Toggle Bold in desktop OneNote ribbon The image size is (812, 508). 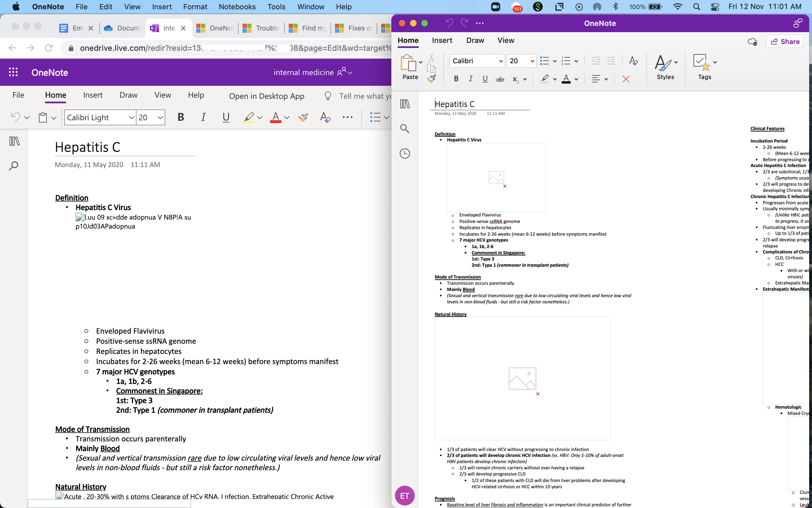456,79
